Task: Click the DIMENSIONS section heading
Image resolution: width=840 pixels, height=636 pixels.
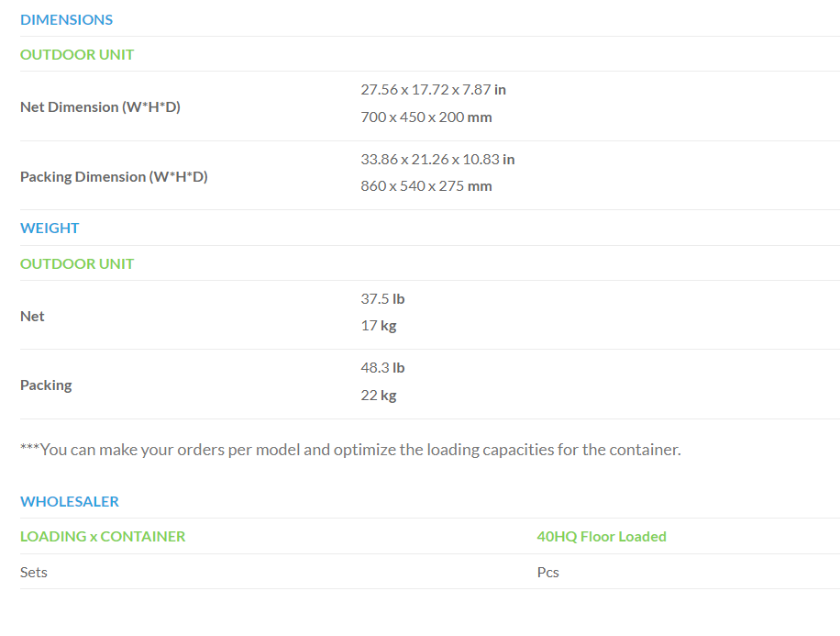Action: point(66,20)
